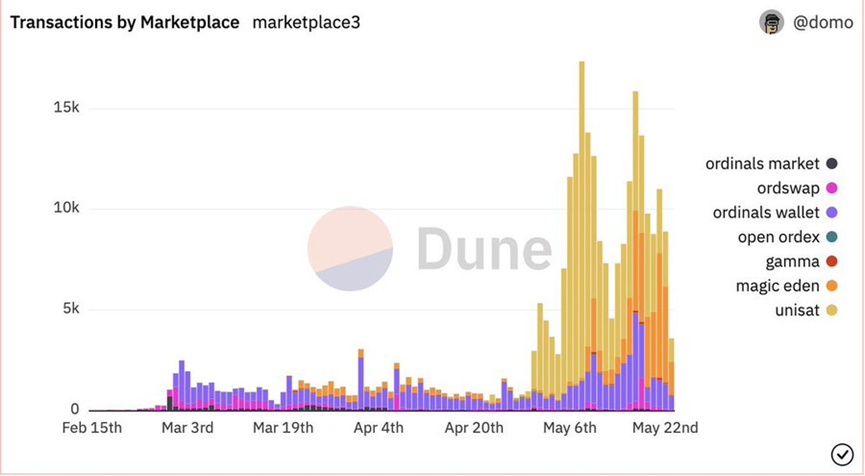
Task: Click the 5k y-axis label
Action: tap(71, 308)
